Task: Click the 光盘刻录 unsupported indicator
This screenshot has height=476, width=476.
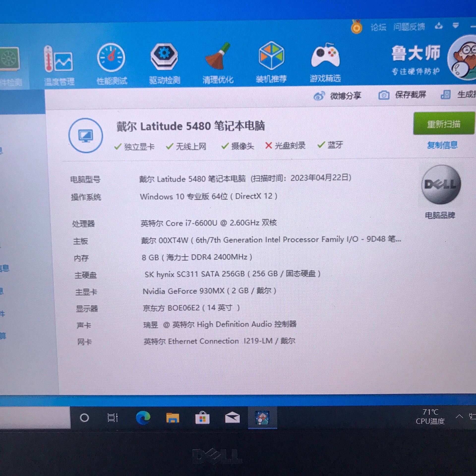Action: click(x=285, y=146)
